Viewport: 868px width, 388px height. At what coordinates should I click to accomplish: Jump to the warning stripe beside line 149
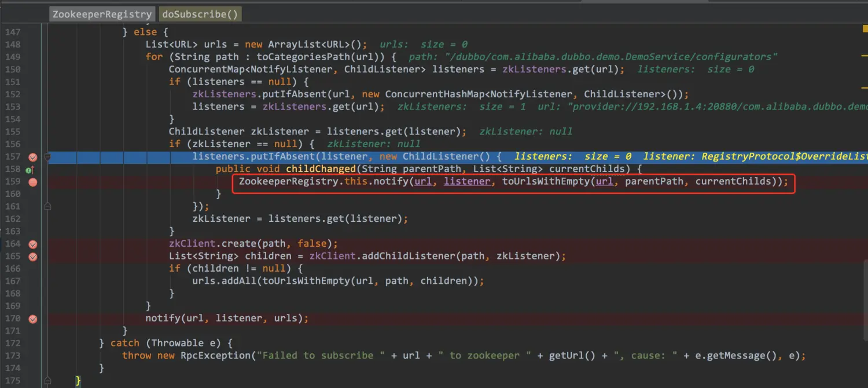[x=865, y=55]
